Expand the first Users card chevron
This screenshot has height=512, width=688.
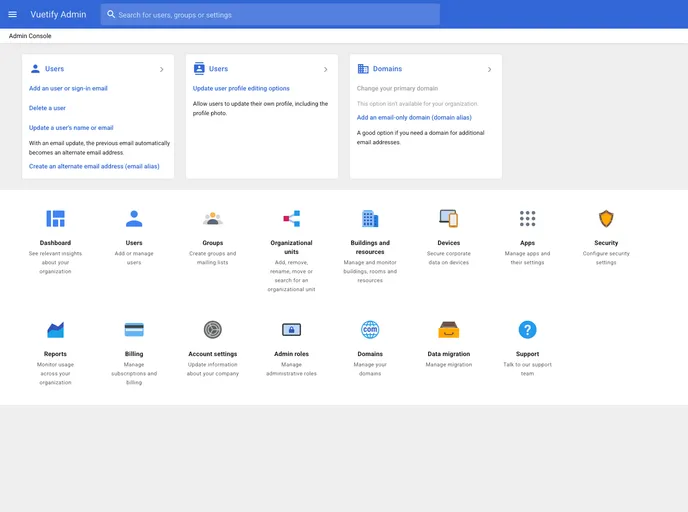(x=161, y=69)
